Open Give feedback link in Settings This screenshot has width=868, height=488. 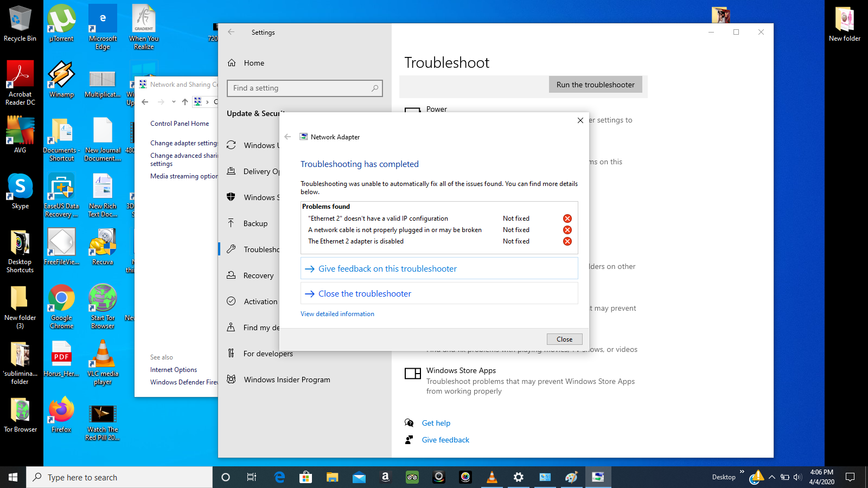point(445,440)
